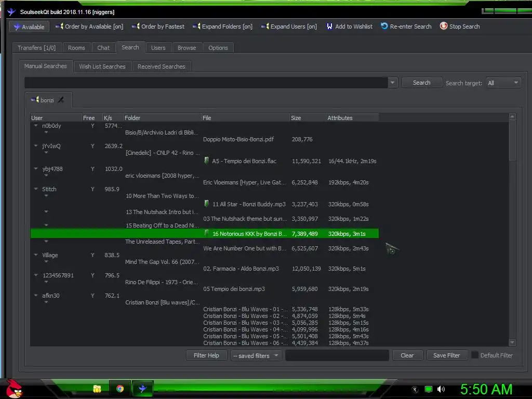Switch to the Browse tab
The width and height of the screenshot is (532, 399).
(x=187, y=48)
